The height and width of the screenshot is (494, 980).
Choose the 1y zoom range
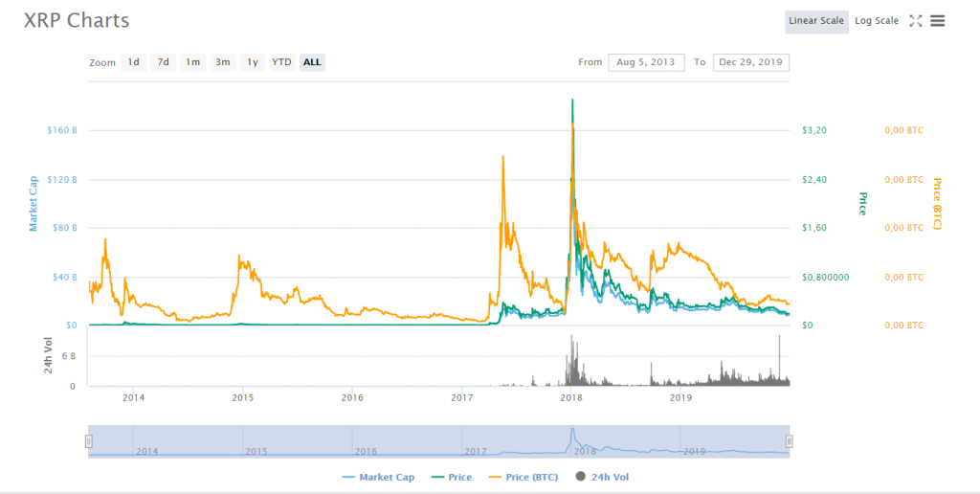(x=253, y=62)
